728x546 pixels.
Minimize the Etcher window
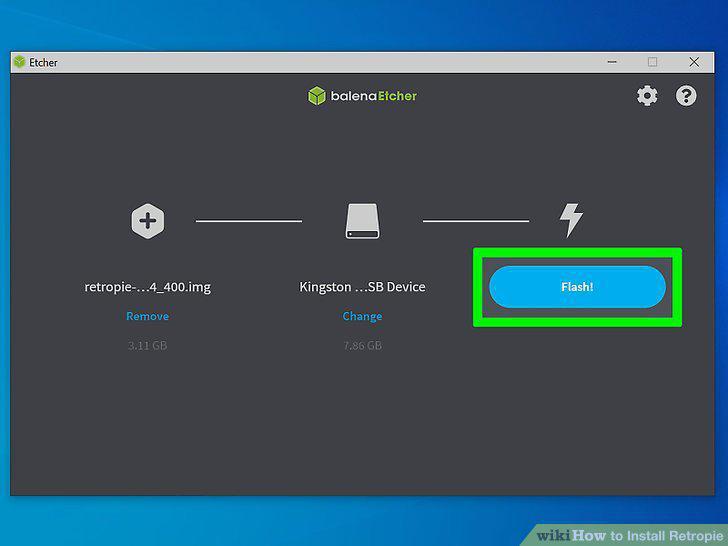pos(612,62)
